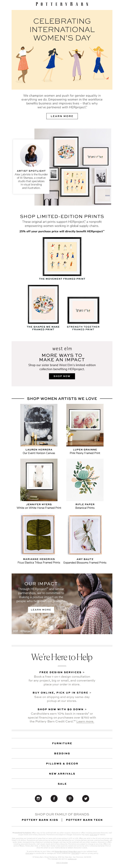Open the Pinterest social icon

click(x=70, y=798)
